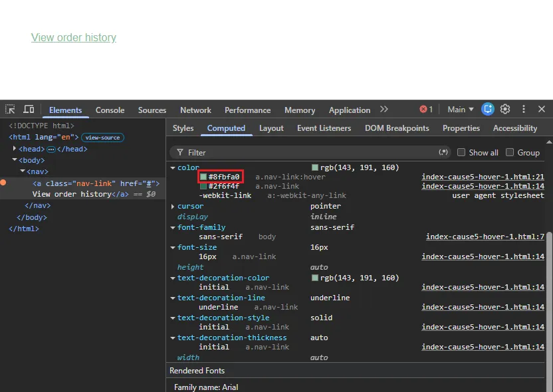Open the Memory tab
The width and height of the screenshot is (553, 392).
click(300, 110)
